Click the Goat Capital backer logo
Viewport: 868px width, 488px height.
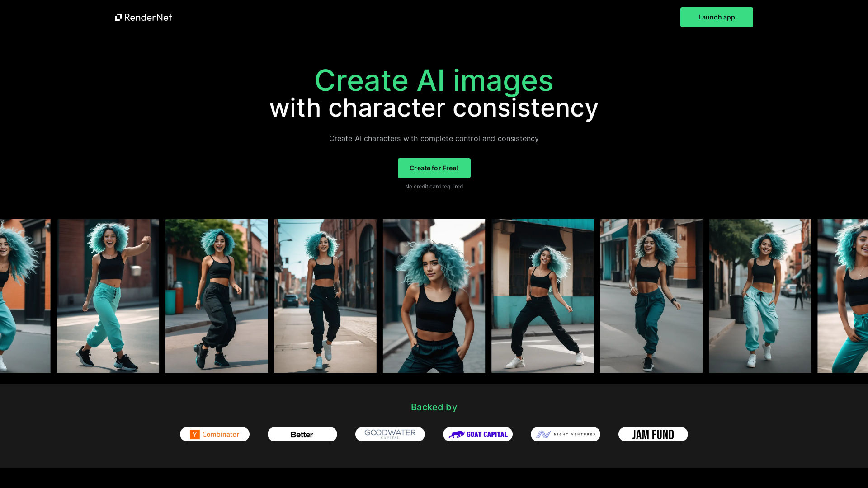click(x=477, y=434)
